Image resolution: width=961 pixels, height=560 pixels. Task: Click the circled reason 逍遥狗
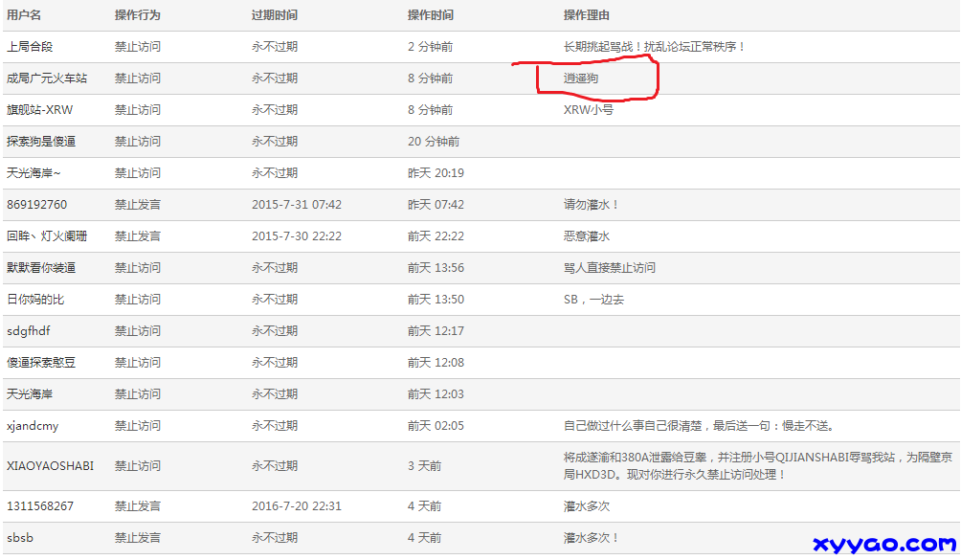(581, 78)
